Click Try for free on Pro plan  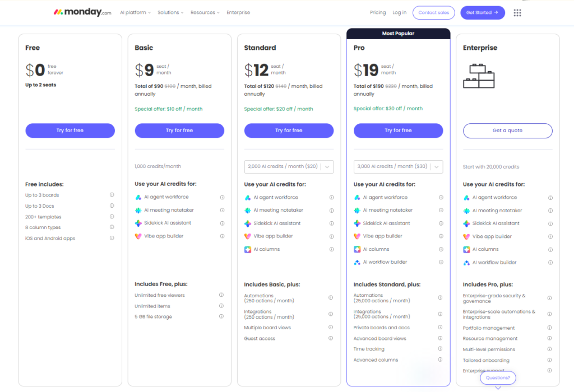399,130
